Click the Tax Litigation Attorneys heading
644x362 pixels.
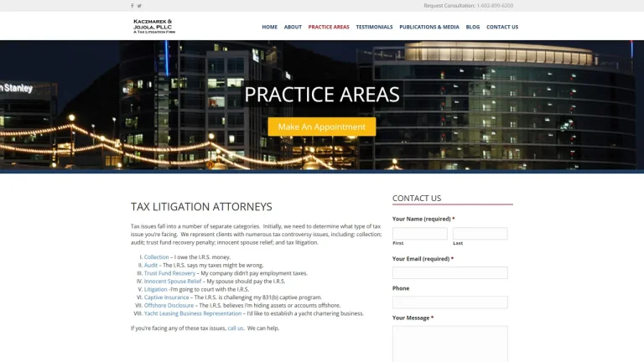click(x=201, y=206)
